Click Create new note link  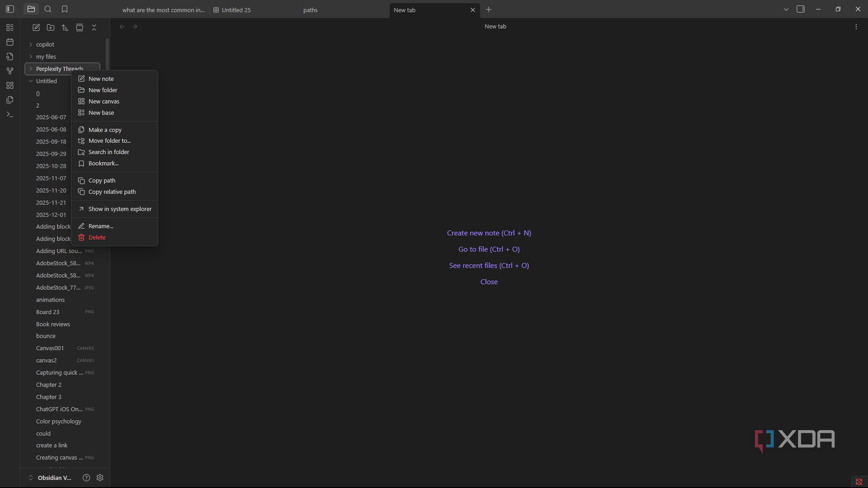[x=489, y=232]
